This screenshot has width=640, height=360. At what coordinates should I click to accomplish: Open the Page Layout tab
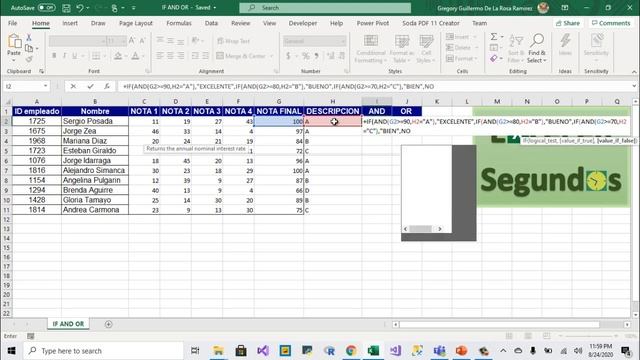tap(136, 23)
